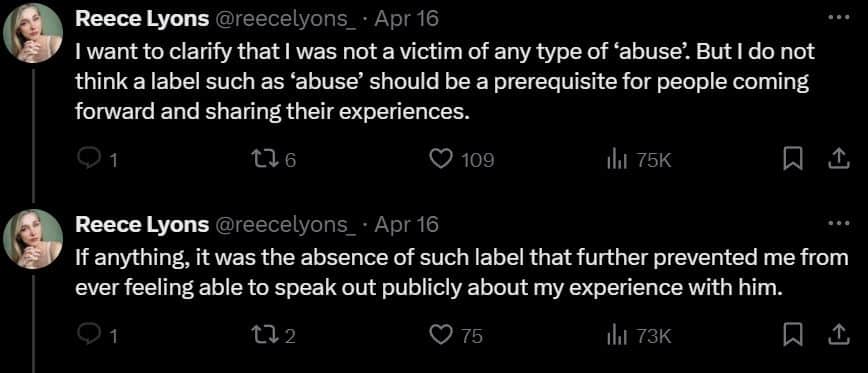Open more options menu on first tweet
The image size is (868, 373).
pyautogui.click(x=838, y=17)
